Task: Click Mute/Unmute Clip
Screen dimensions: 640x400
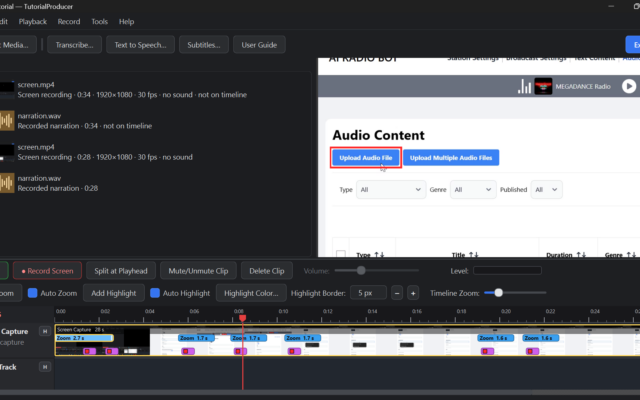Action: 198,271
